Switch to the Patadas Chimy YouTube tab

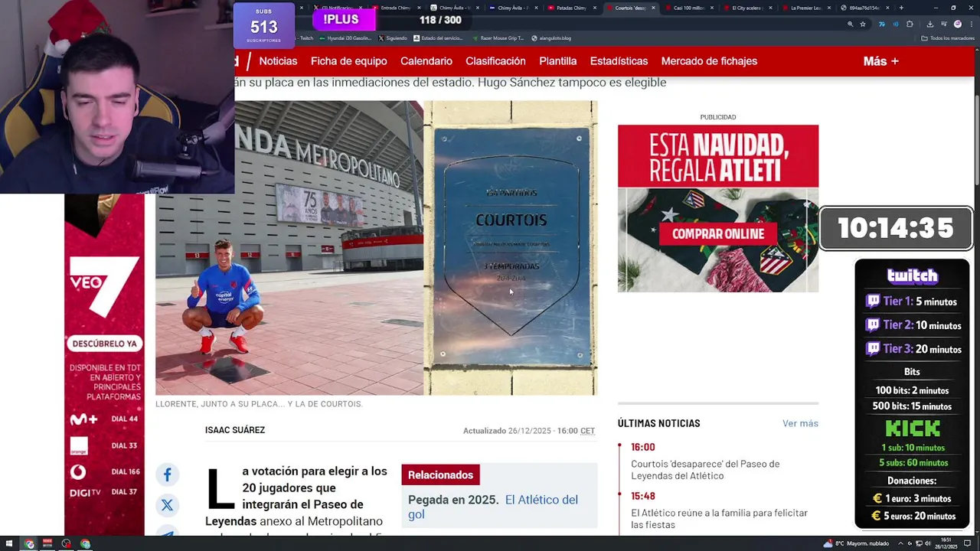(x=570, y=8)
